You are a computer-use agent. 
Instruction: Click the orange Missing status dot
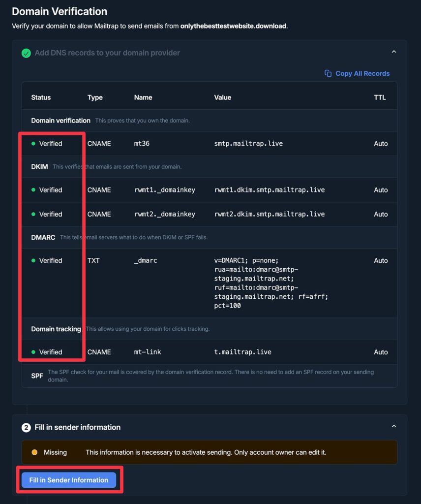click(x=34, y=452)
